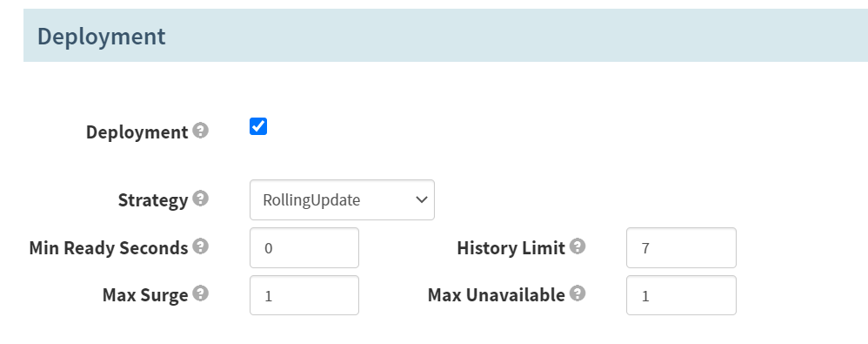This screenshot has height=344, width=868.
Task: Click the Strategy label text
Action: click(x=153, y=200)
